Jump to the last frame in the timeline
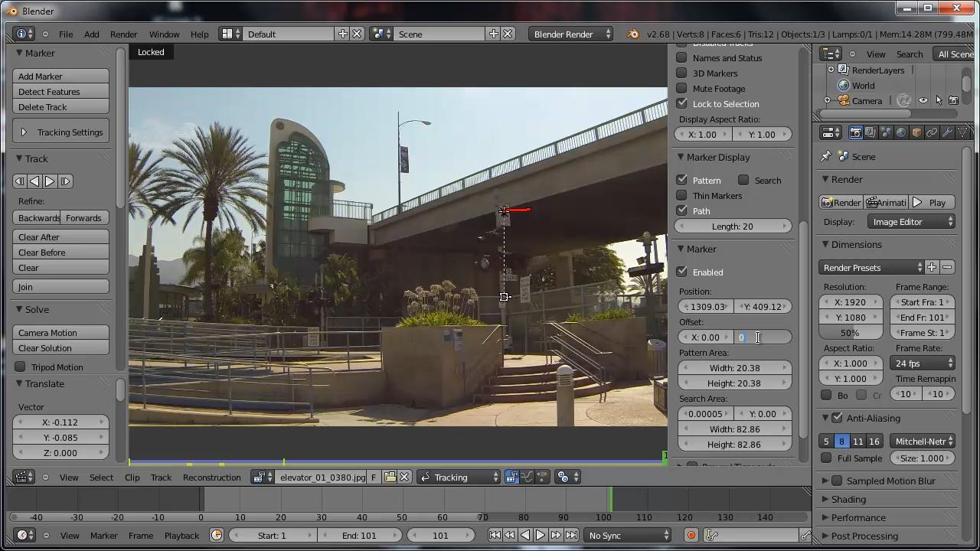The image size is (980, 551). (571, 535)
